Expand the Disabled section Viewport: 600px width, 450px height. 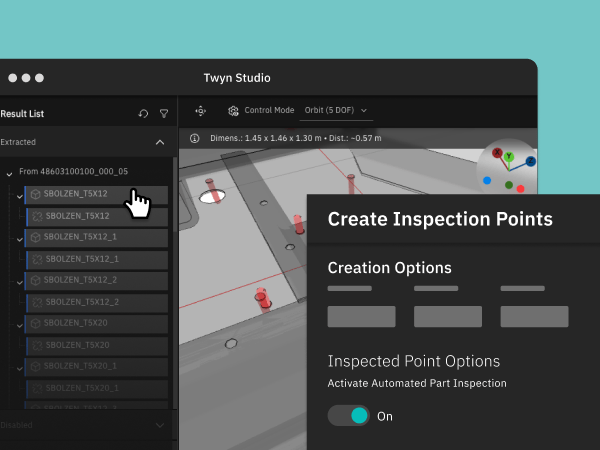(160, 425)
